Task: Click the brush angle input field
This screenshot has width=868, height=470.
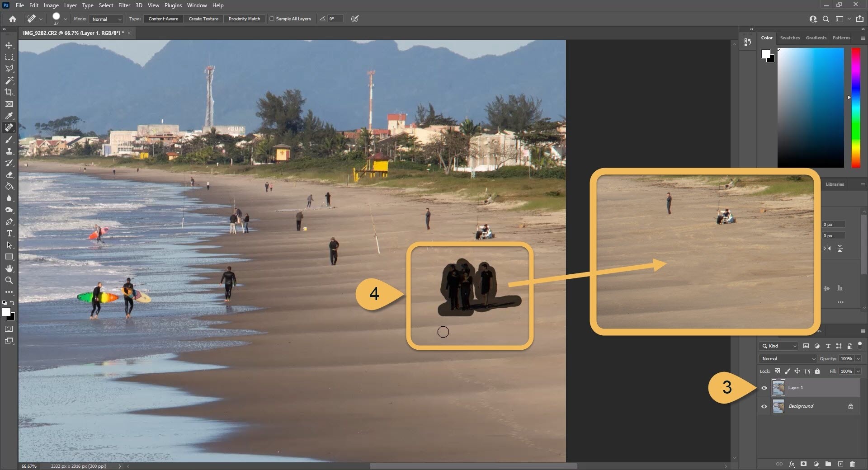Action: (335, 19)
